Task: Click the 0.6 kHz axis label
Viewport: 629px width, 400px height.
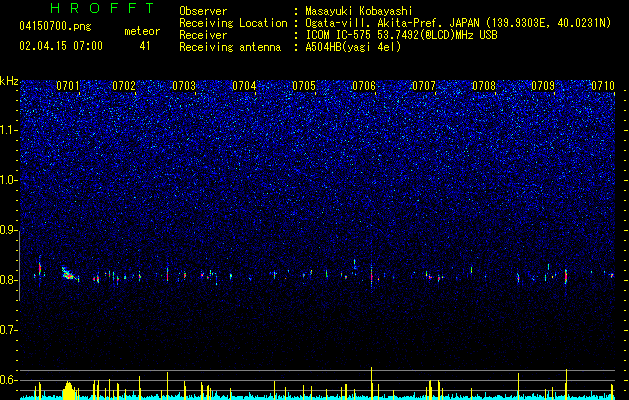Action: (9, 380)
